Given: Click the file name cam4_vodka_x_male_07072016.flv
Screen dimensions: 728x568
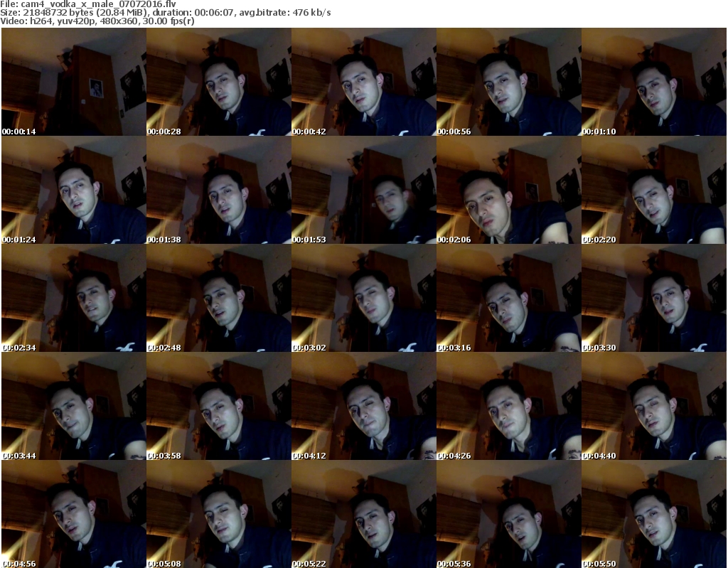Looking at the screenshot, I should (x=98, y=4).
